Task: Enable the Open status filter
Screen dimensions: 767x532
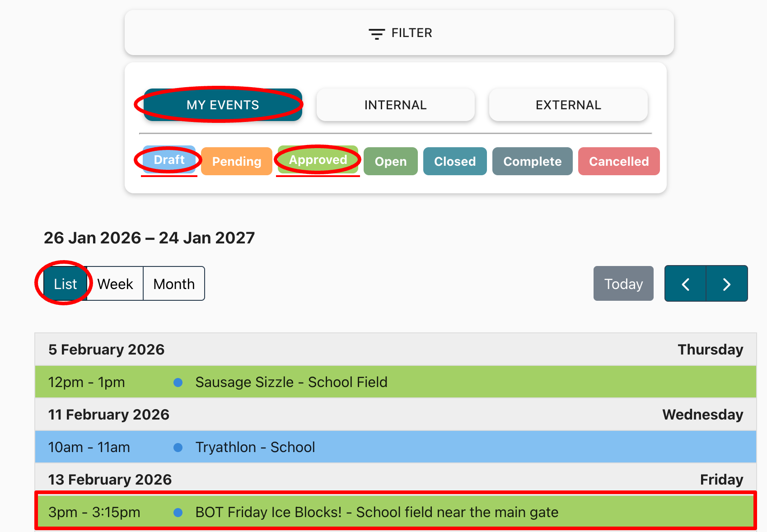Action: [x=390, y=161]
